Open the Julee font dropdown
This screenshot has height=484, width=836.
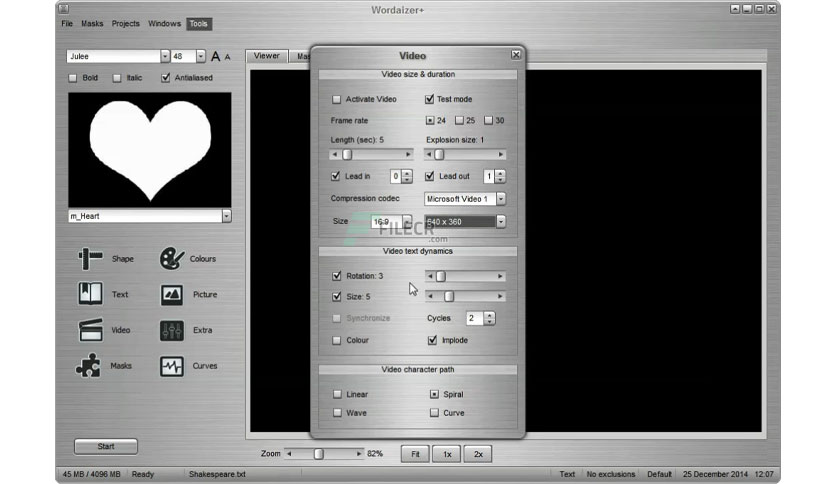[x=165, y=56]
